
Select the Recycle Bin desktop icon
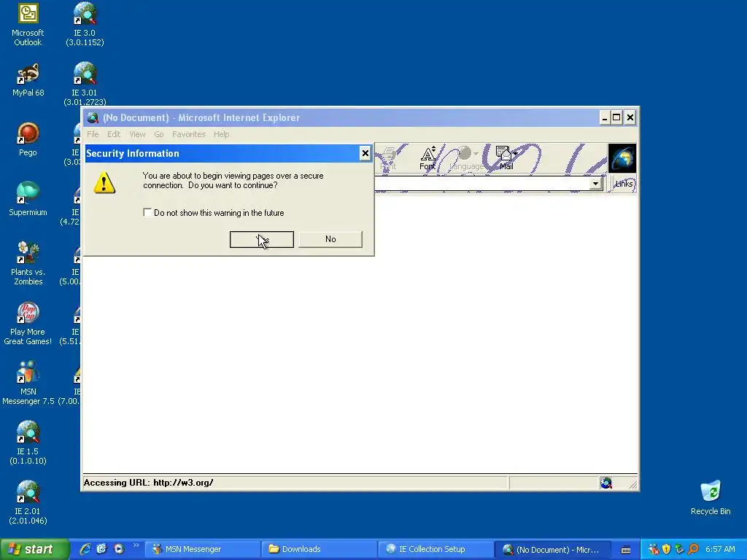(x=711, y=498)
